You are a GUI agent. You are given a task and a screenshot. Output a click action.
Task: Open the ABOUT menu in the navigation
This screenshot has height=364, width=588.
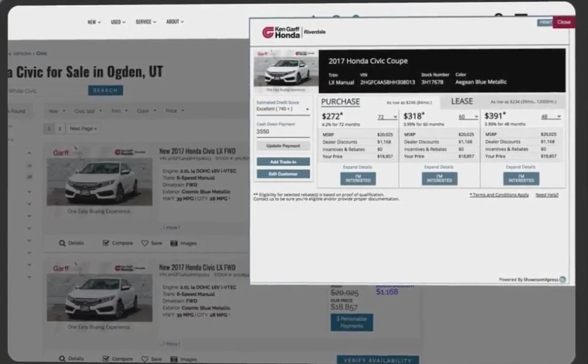(174, 22)
